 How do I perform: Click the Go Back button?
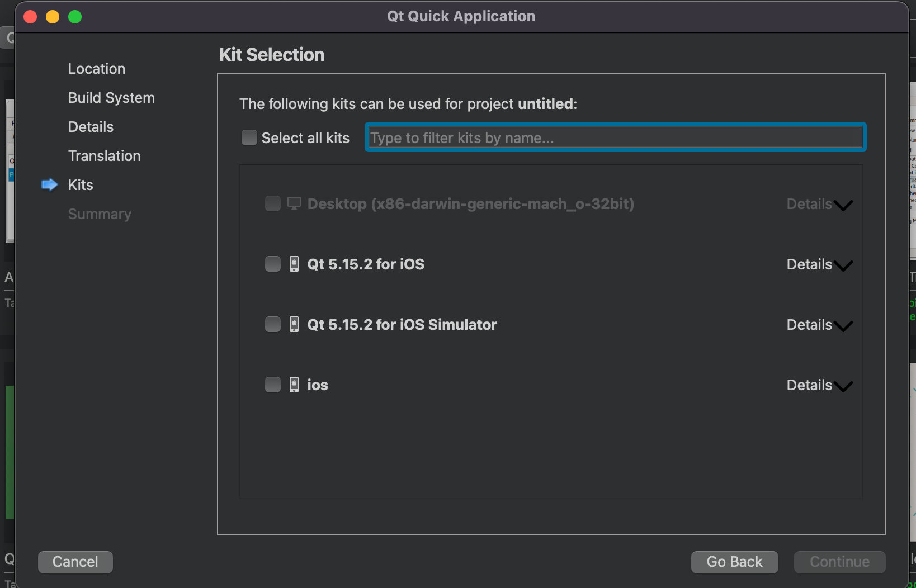pos(735,562)
